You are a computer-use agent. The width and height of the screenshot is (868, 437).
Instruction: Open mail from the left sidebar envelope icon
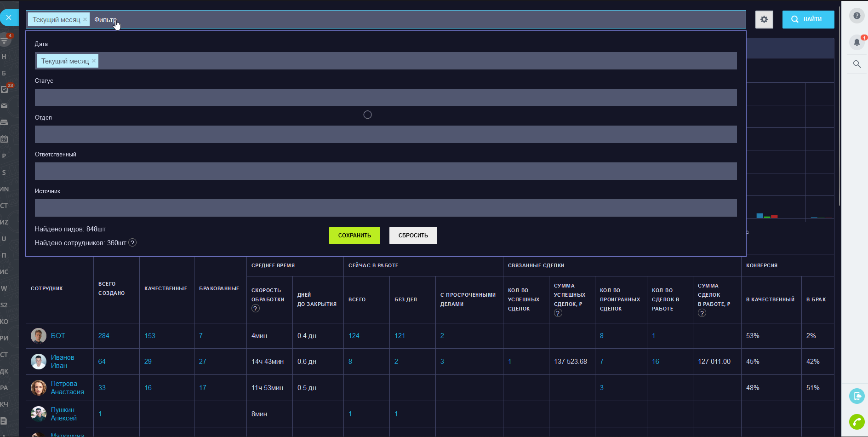click(x=5, y=106)
